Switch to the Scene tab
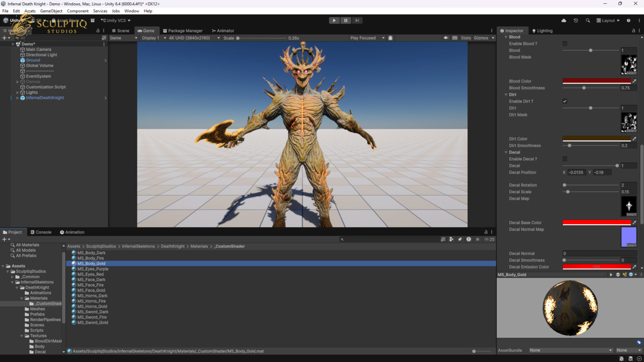This screenshot has height=362, width=644. click(x=121, y=31)
